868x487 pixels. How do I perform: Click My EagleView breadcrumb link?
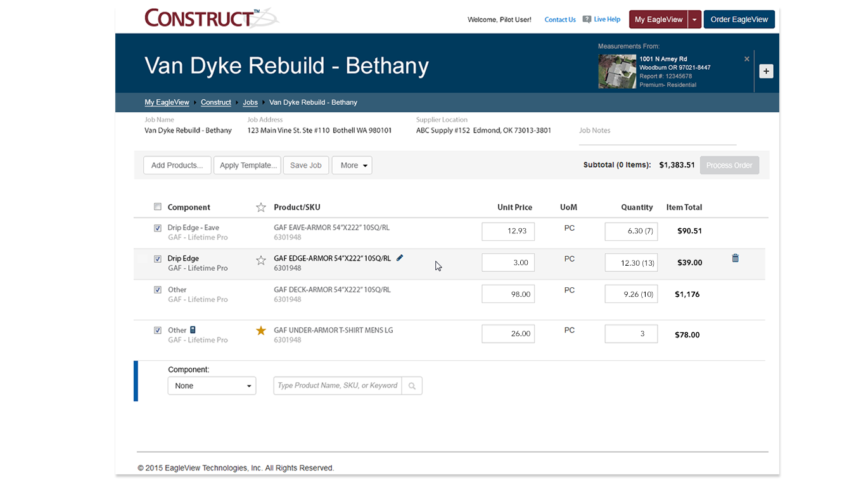pyautogui.click(x=167, y=102)
